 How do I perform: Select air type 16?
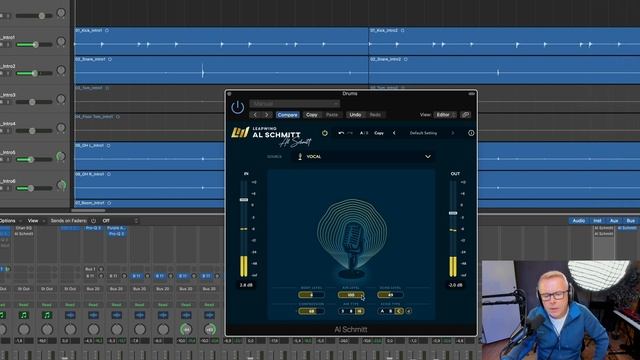(359, 311)
